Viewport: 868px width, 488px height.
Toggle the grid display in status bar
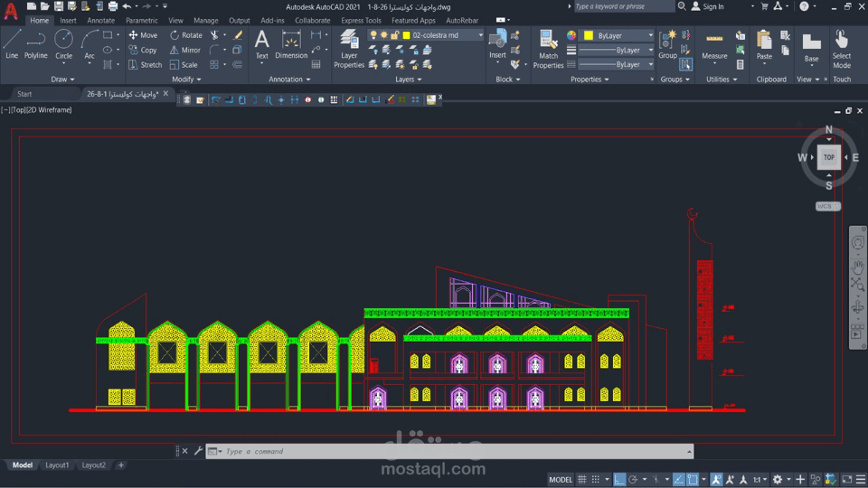pyautogui.click(x=581, y=479)
